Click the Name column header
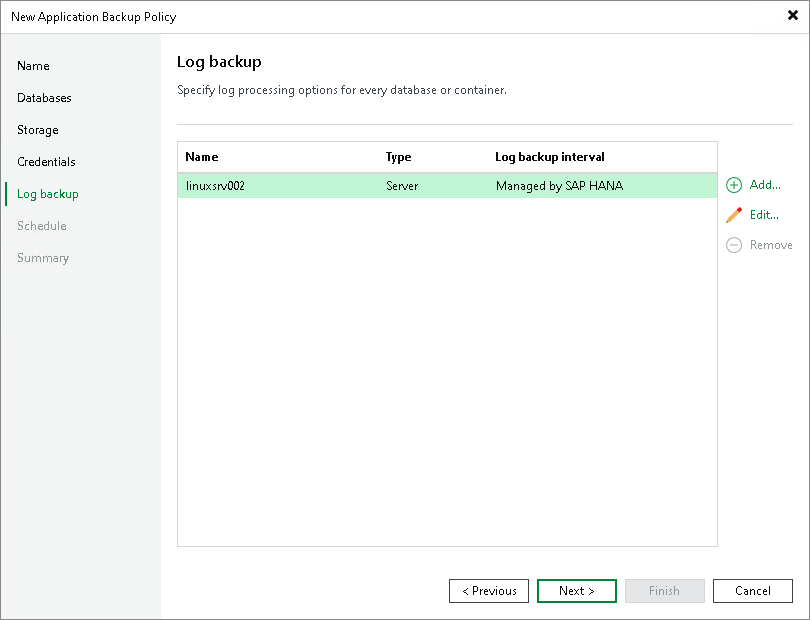810x620 pixels. point(201,157)
